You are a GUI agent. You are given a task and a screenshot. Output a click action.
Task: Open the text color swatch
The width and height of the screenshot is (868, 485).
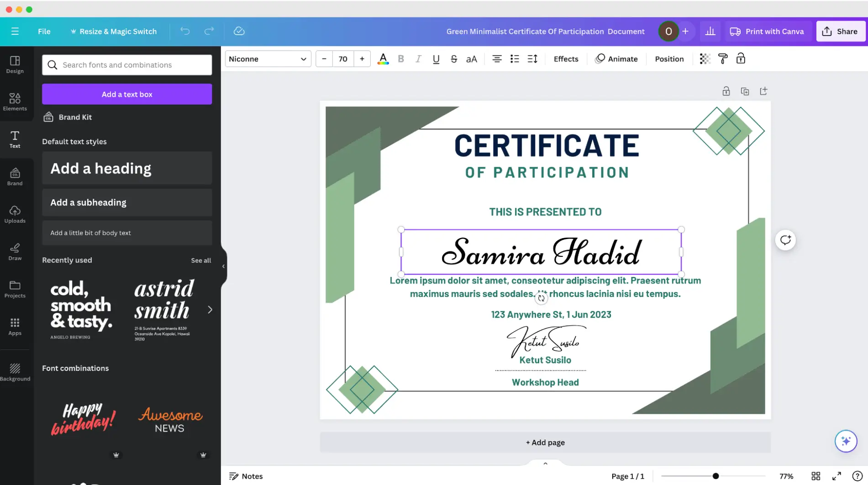click(x=383, y=58)
